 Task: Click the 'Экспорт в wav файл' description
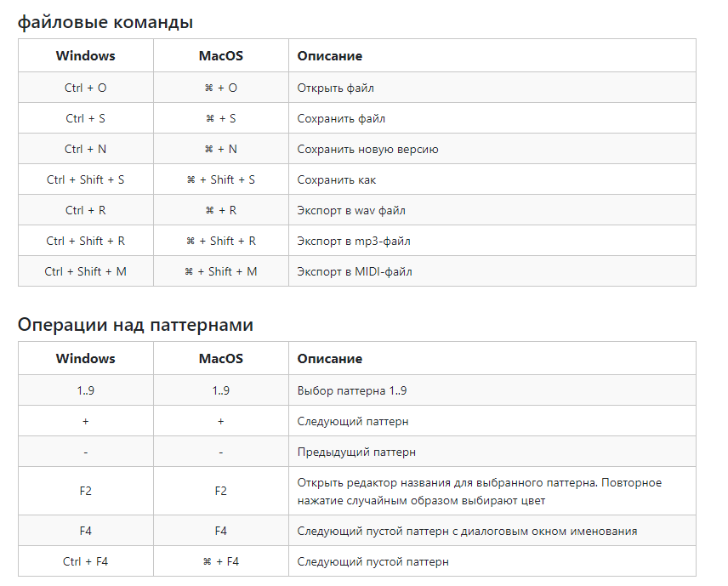point(351,211)
